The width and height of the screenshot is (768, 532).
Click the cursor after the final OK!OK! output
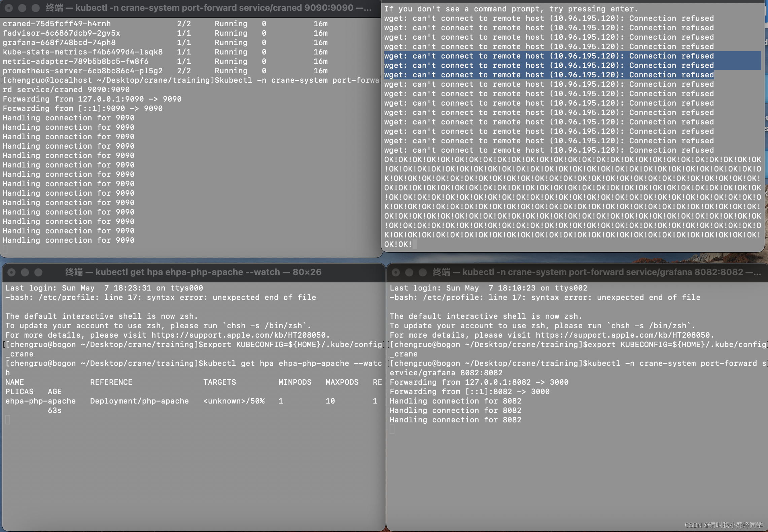coord(415,244)
